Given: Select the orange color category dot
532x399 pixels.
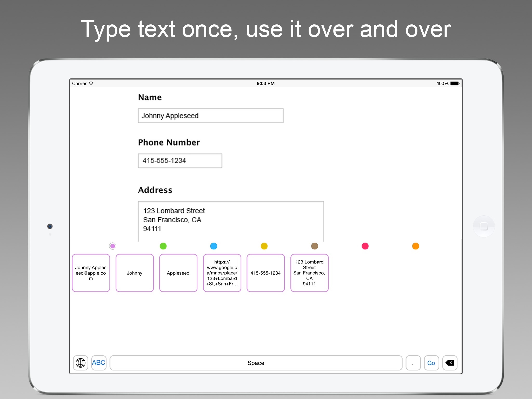Looking at the screenshot, I should click(x=416, y=246).
